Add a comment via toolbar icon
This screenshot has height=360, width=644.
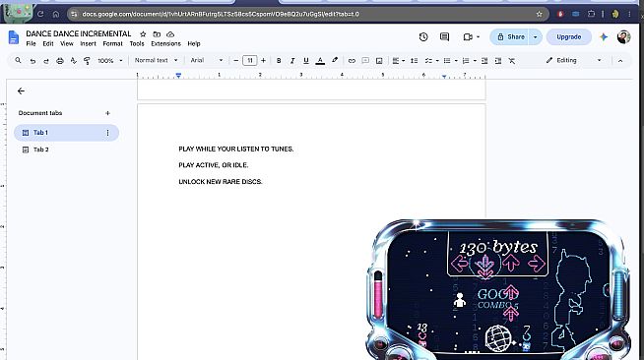[x=365, y=61]
